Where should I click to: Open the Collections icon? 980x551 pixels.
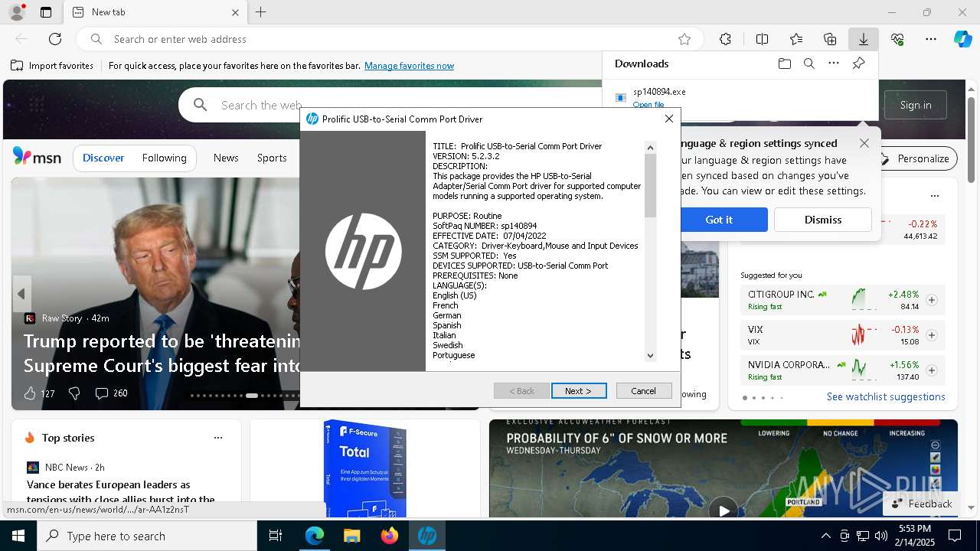click(x=830, y=39)
